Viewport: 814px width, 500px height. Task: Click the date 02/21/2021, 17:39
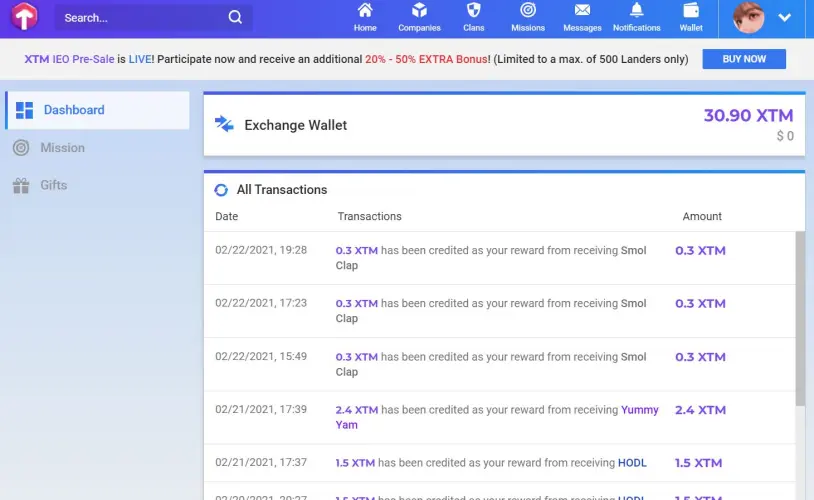pyautogui.click(x=261, y=410)
